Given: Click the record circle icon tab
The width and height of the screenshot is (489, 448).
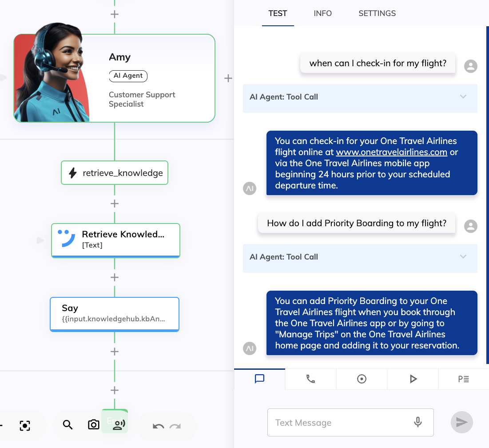Looking at the screenshot, I should click(362, 379).
